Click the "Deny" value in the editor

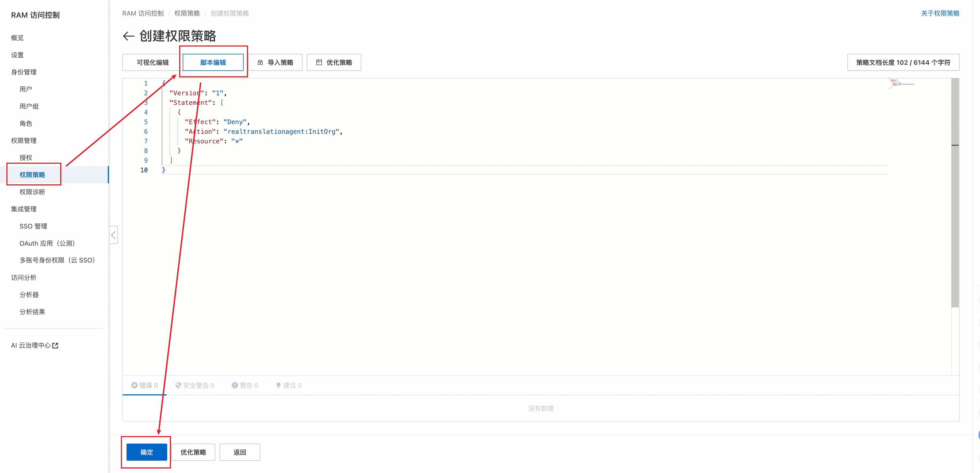coord(235,122)
